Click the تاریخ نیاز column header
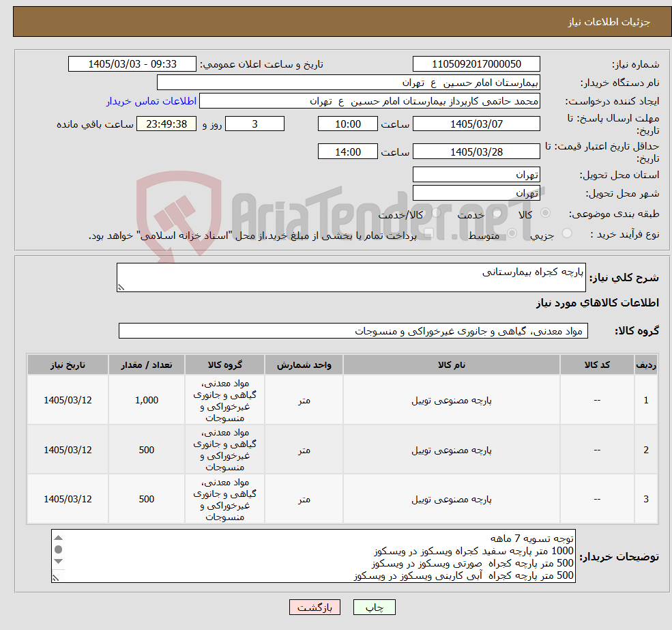This screenshot has width=672, height=630. [68, 364]
